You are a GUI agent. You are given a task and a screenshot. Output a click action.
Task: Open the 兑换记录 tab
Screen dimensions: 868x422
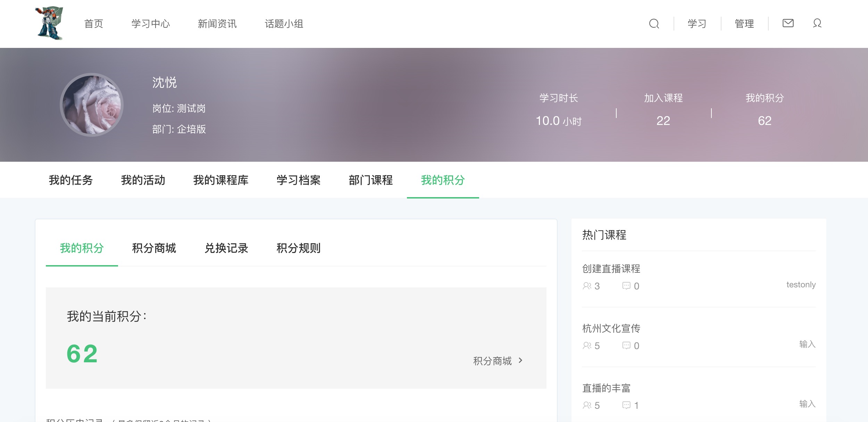click(226, 248)
